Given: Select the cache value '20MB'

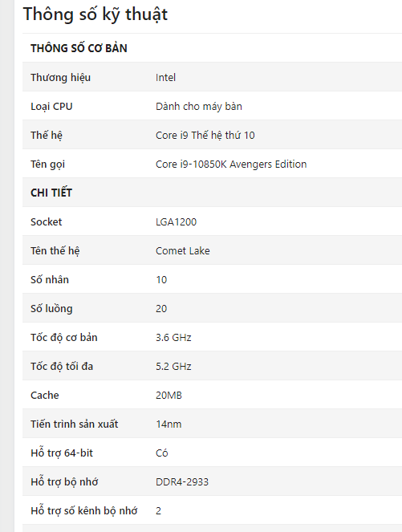Looking at the screenshot, I should point(169,396).
